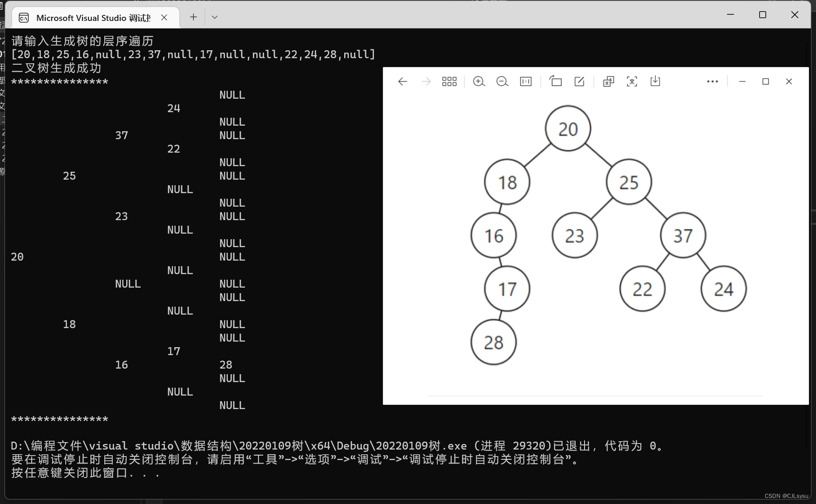This screenshot has width=816, height=504.
Task: Open the image editing tool in Photos
Action: [578, 81]
